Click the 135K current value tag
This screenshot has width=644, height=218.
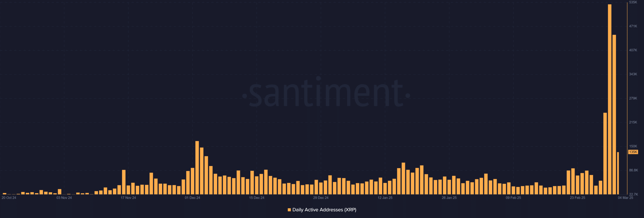(633, 152)
